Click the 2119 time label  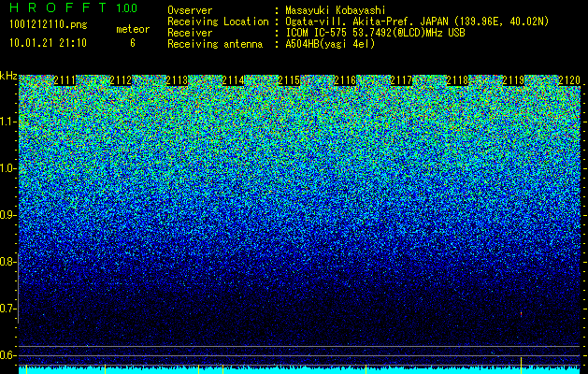(x=513, y=80)
